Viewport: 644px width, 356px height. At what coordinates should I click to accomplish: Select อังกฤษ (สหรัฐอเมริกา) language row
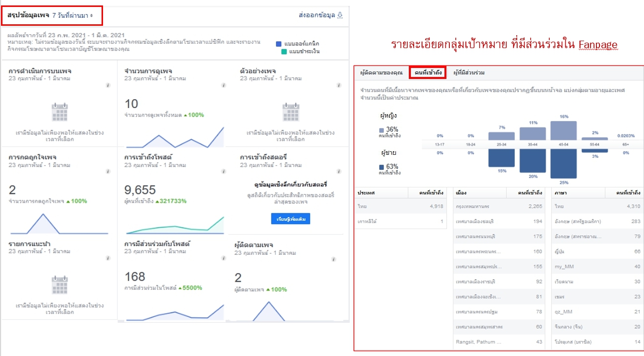coord(598,221)
